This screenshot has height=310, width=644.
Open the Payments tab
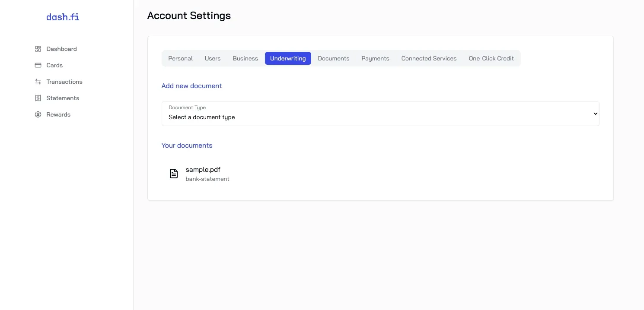(375, 58)
